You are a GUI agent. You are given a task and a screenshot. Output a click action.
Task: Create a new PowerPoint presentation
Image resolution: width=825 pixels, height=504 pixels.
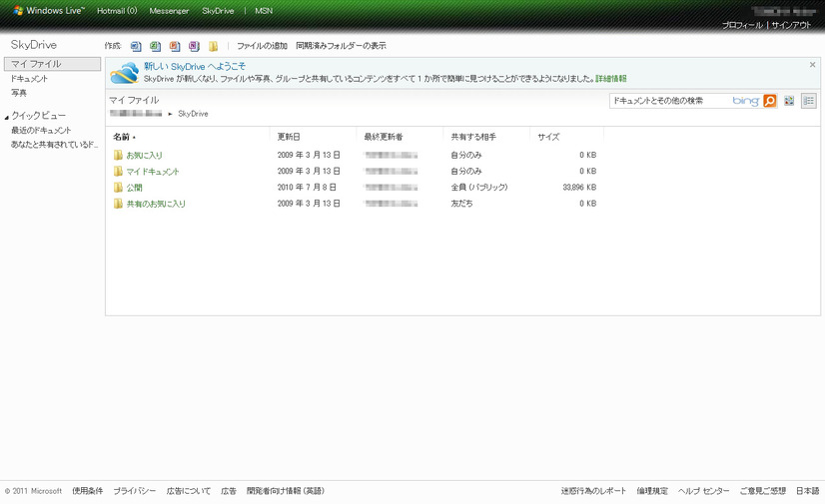point(175,46)
